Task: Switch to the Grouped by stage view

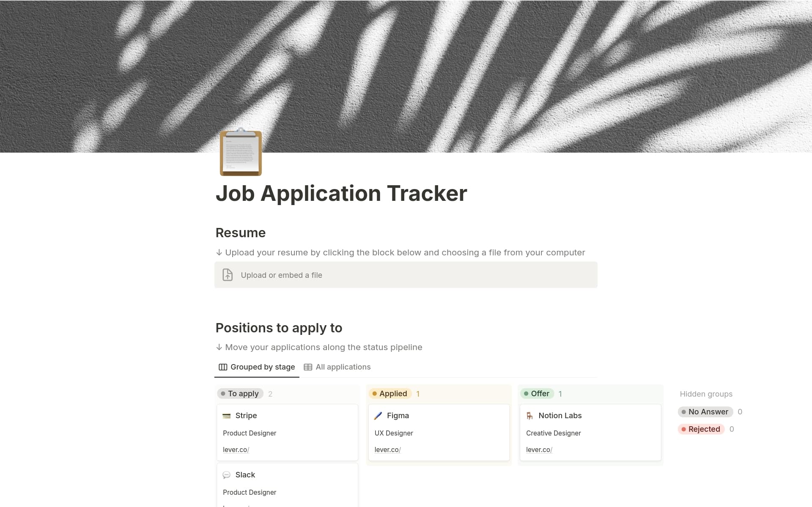Action: (x=263, y=367)
